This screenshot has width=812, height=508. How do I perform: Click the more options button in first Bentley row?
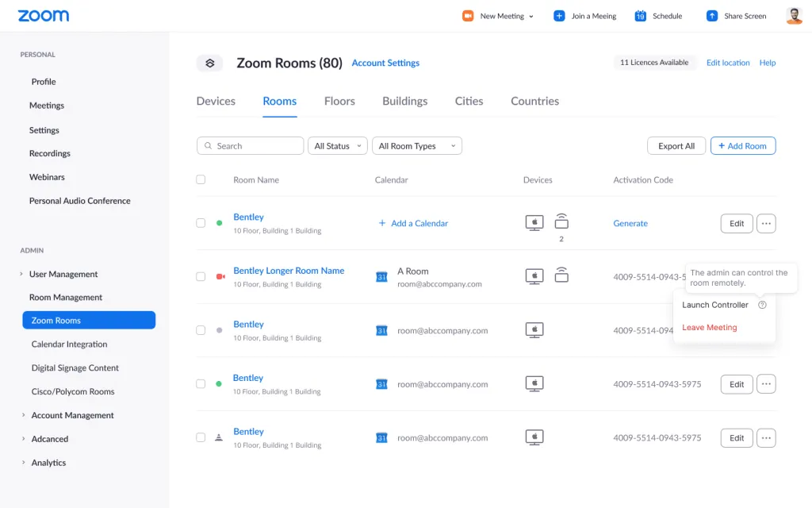[766, 223]
